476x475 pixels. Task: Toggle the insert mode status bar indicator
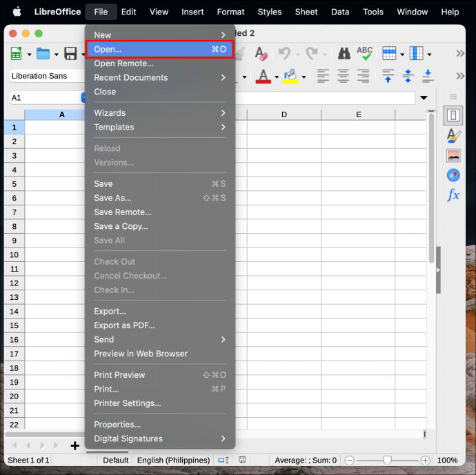coord(224,460)
